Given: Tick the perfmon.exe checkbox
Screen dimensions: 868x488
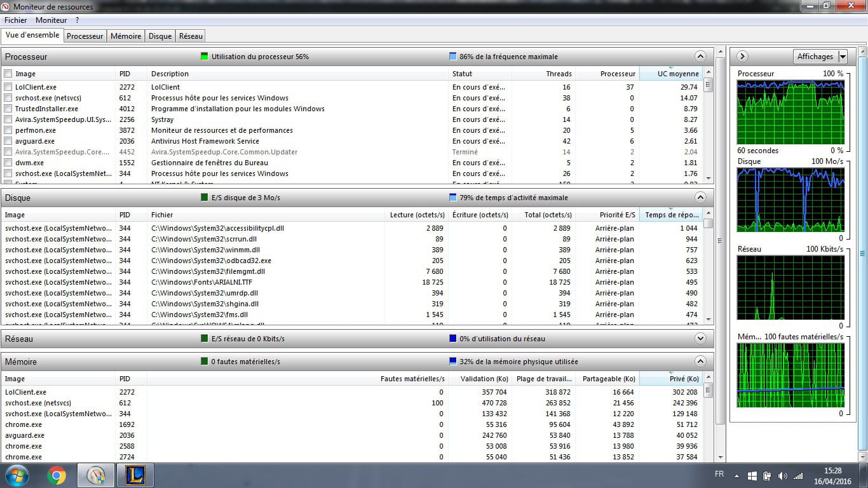Looking at the screenshot, I should pos(8,130).
